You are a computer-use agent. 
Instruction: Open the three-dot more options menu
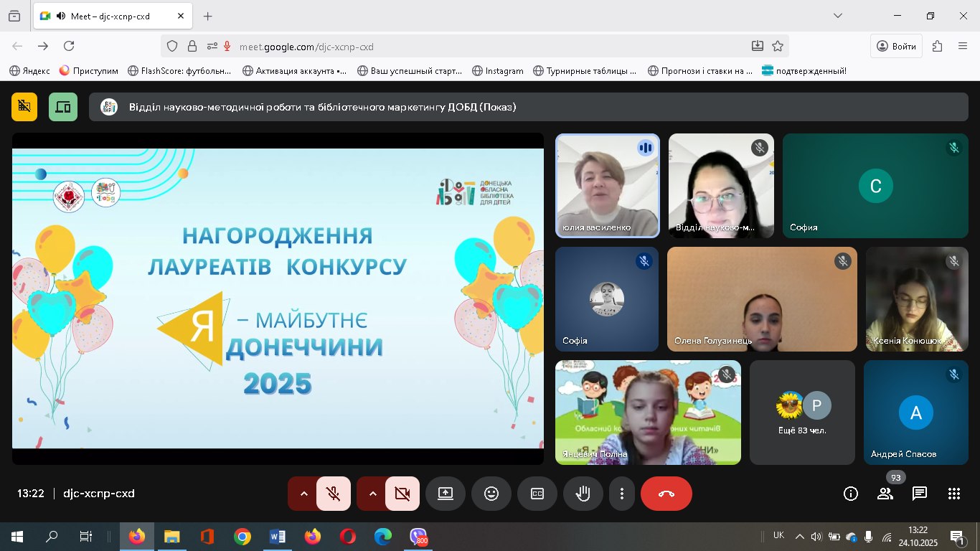point(622,494)
